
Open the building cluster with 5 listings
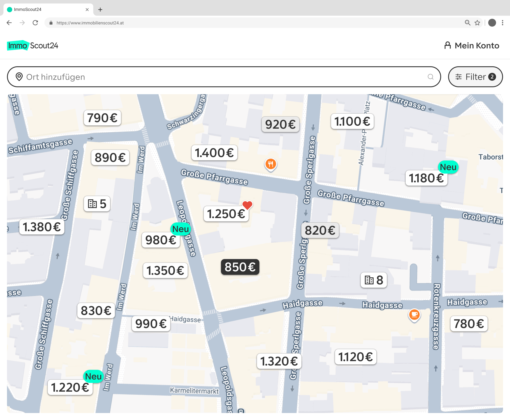coord(97,204)
